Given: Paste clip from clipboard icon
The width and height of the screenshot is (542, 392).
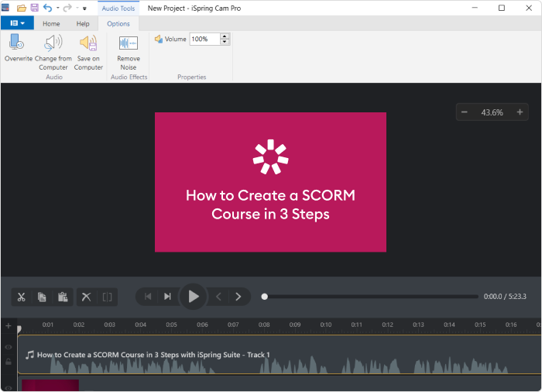Looking at the screenshot, I should (63, 297).
